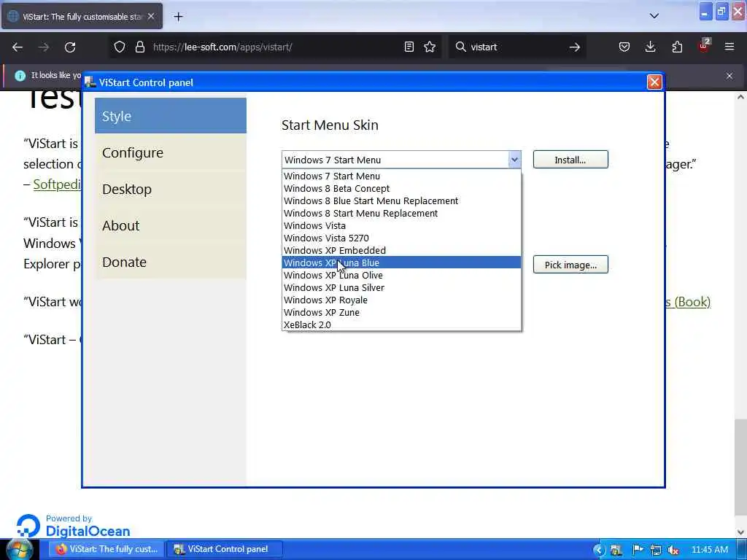747x560 pixels.
Task: Click ViStart Control panel taskbar button
Action: pyautogui.click(x=225, y=549)
